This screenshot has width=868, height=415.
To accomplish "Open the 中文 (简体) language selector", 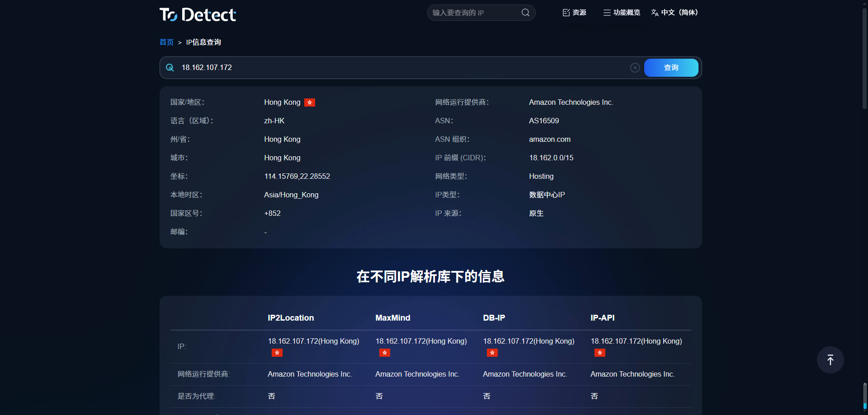I will [x=675, y=13].
